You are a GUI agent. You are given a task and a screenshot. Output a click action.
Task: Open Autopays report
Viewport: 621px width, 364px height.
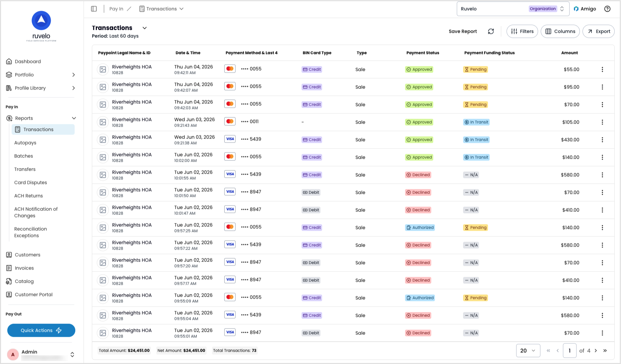point(25,143)
